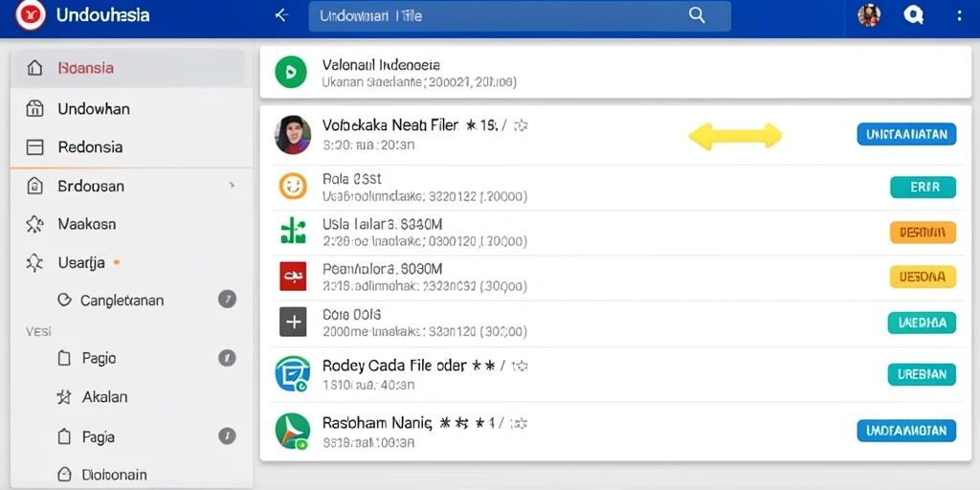Screen dimensions: 980x490
Task: Expand the Brdousan sidebar chevron
Action: [232, 186]
